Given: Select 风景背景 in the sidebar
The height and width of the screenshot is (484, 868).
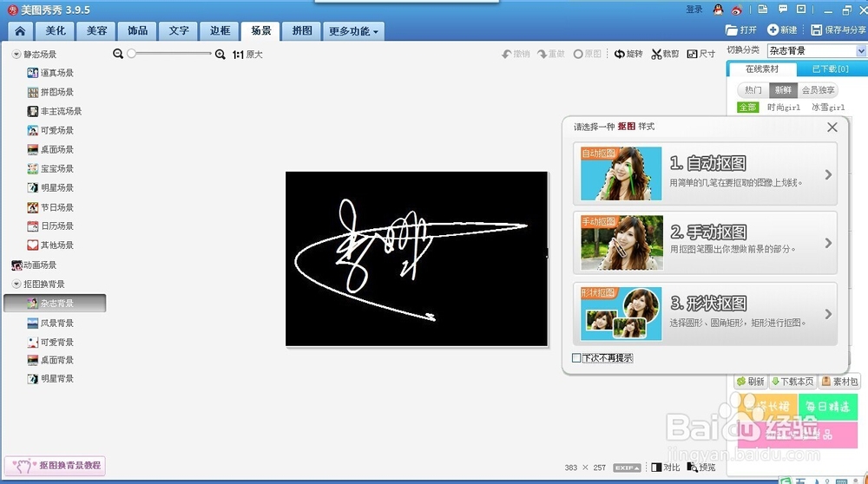Looking at the screenshot, I should [x=50, y=323].
